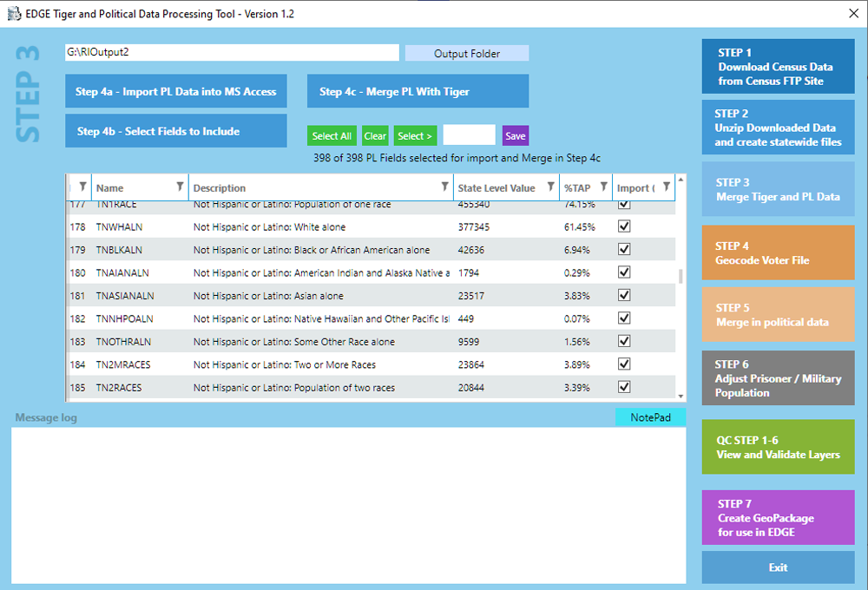Uncheck Import checkbox for TN1RACE row
The width and height of the screenshot is (868, 590).
[x=624, y=206]
